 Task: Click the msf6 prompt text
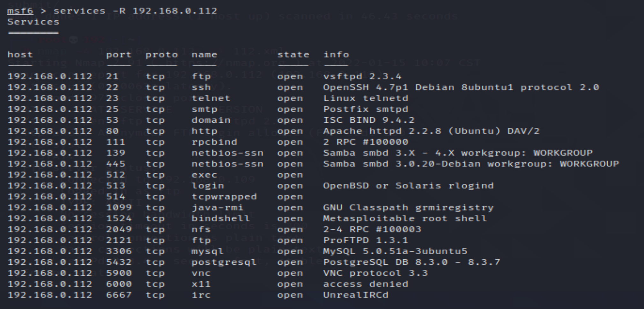pos(20,11)
